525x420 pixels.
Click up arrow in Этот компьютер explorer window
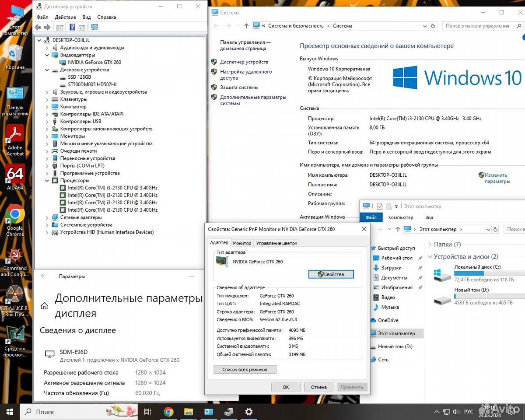click(398, 229)
